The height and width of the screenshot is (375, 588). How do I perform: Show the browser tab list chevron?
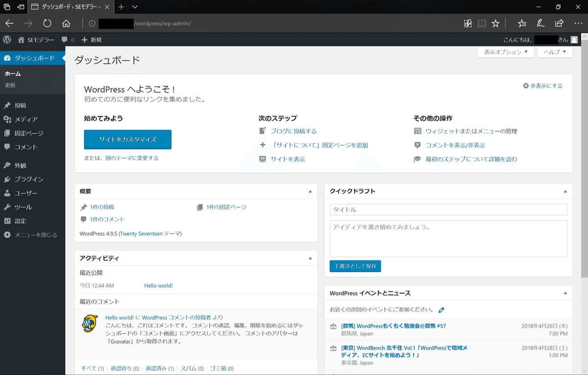135,7
